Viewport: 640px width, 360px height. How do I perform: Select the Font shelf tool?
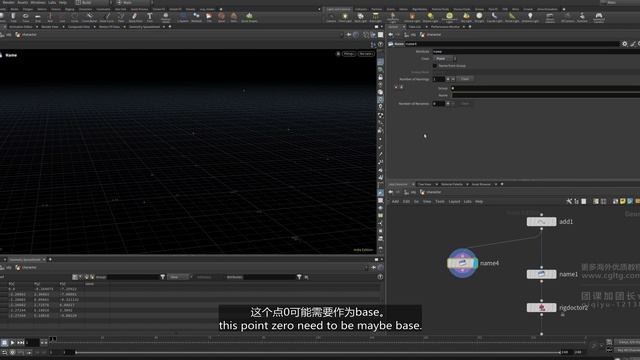point(150,17)
